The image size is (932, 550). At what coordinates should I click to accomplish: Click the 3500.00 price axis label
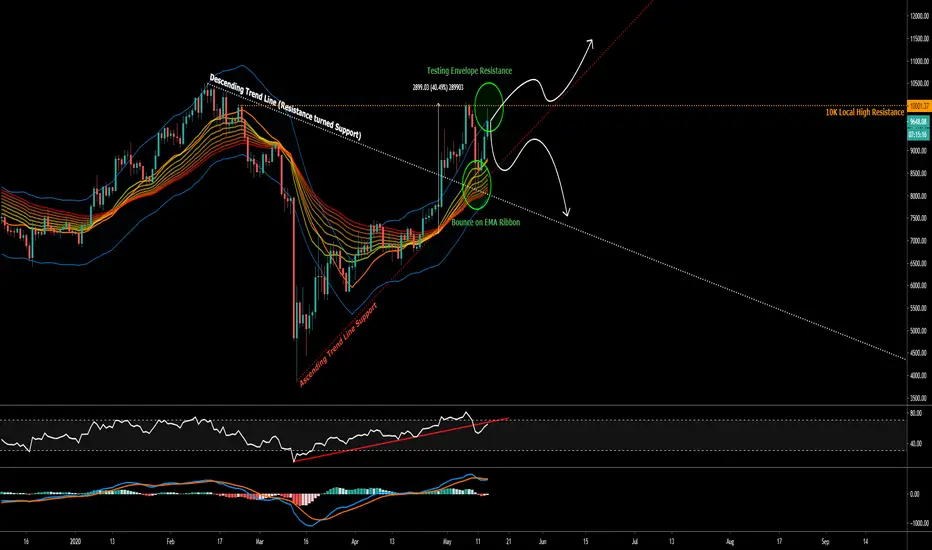(x=919, y=398)
